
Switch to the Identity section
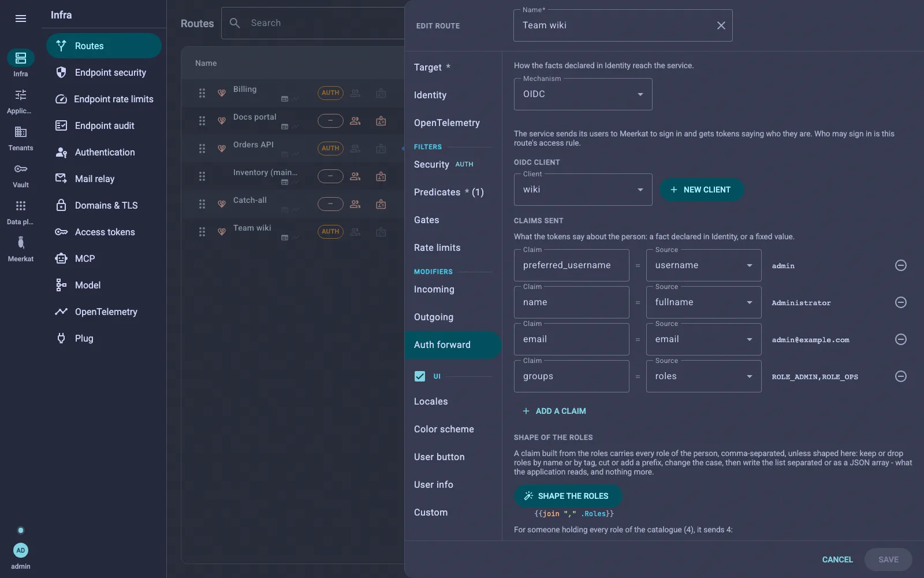pyautogui.click(x=453, y=95)
